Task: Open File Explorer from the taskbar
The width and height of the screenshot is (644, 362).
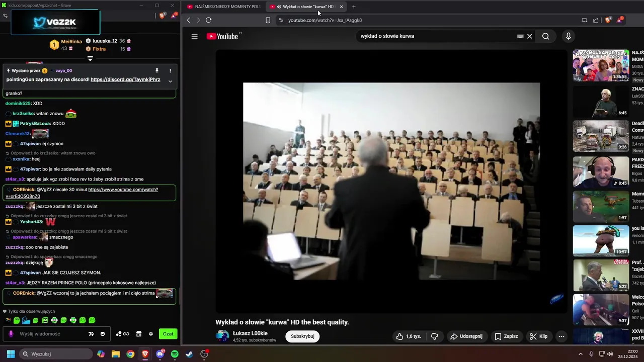Action: [x=116, y=354]
